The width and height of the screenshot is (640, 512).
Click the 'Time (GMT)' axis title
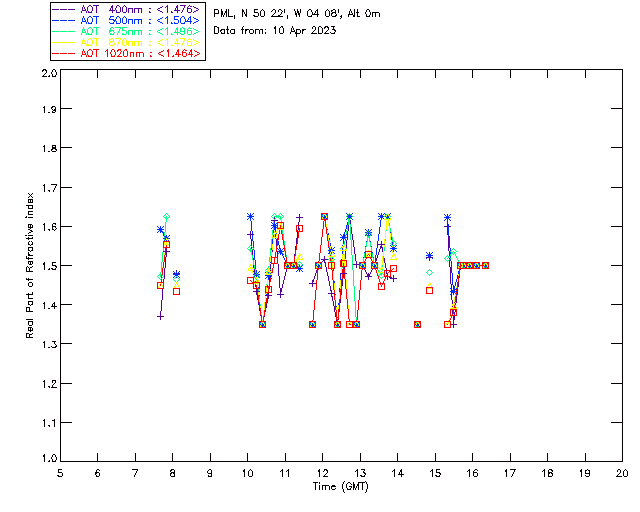pyautogui.click(x=340, y=487)
